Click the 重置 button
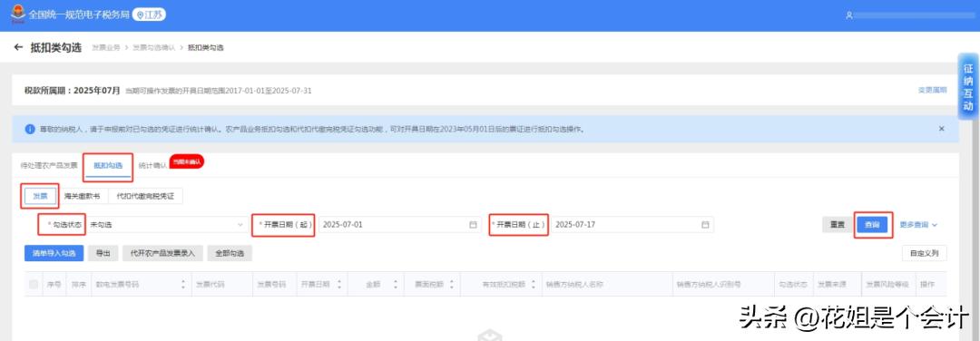This screenshot has width=980, height=341. pos(837,225)
